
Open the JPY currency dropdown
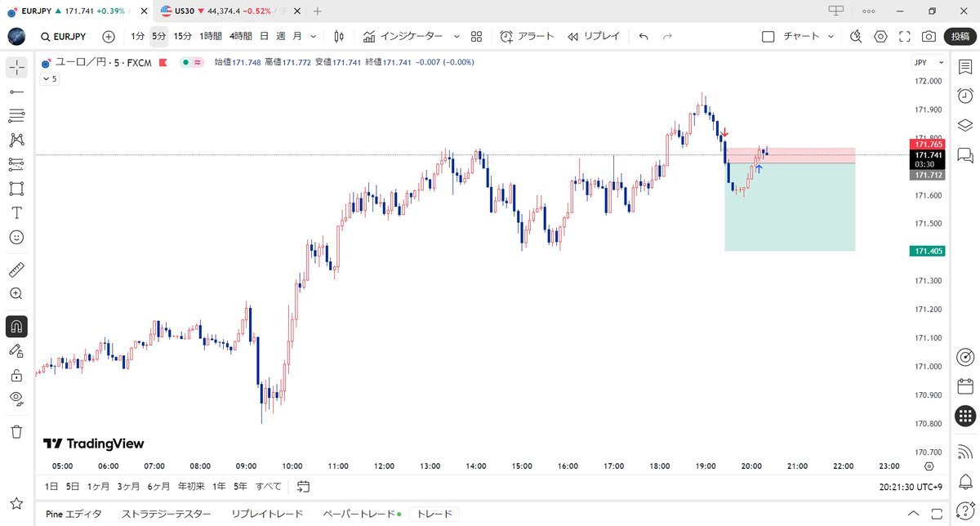[929, 62]
